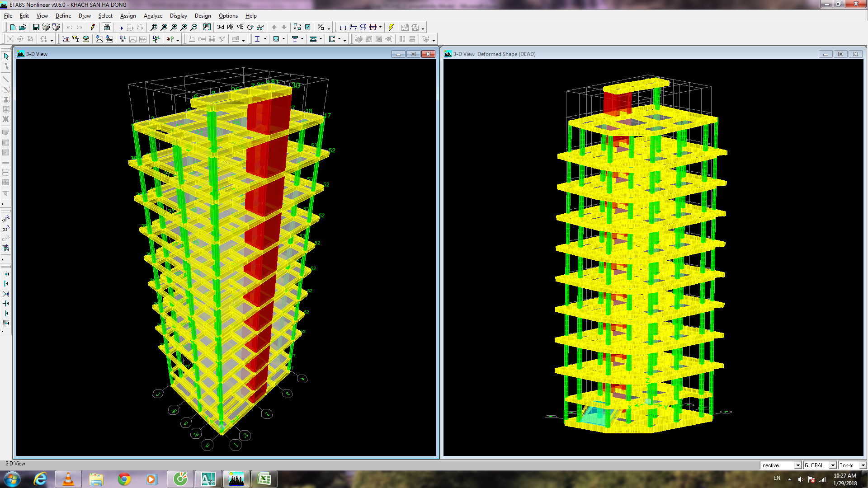Screen dimensions: 868x488
Task: Open the Assign menu
Action: (x=128, y=16)
